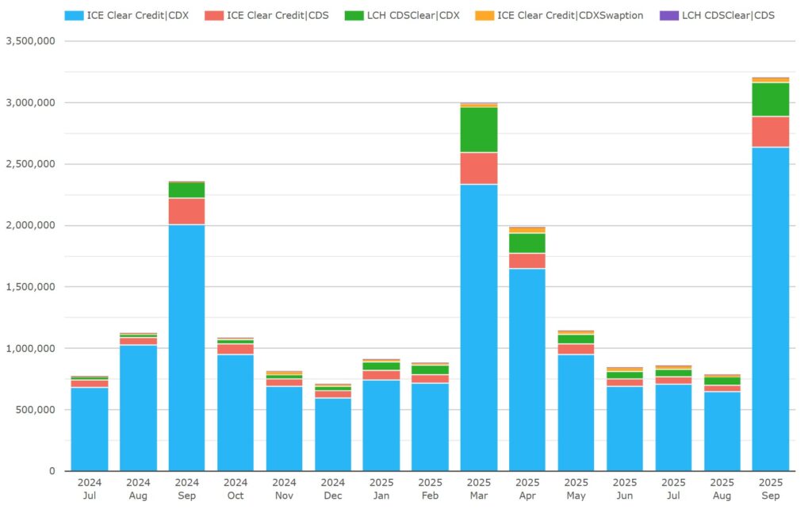
Task: Click the orange CDXSwaption legend swatch
Action: click(484, 15)
